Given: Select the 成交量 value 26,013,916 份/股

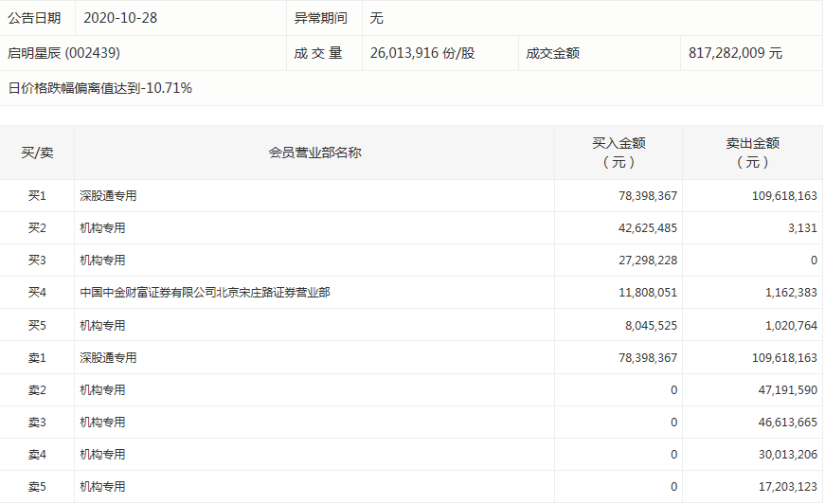Looking at the screenshot, I should (422, 53).
